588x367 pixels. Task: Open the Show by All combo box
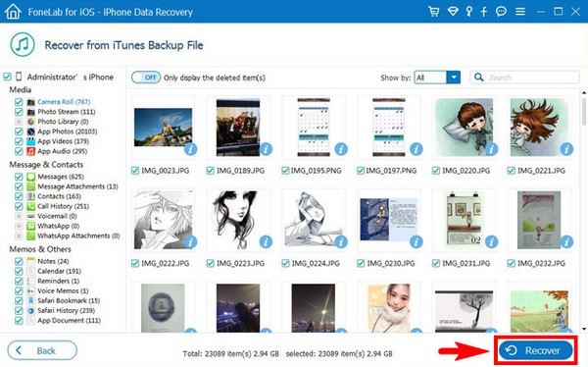pyautogui.click(x=437, y=78)
